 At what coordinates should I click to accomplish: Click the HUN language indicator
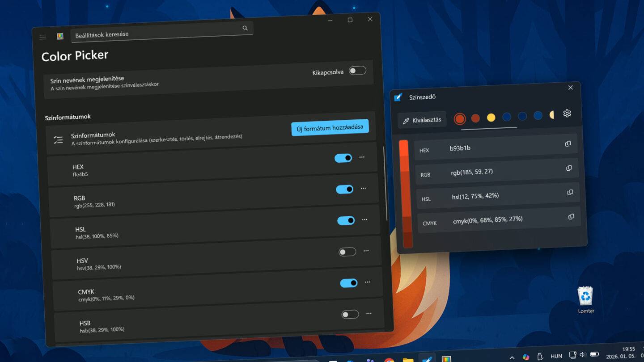pos(556,356)
